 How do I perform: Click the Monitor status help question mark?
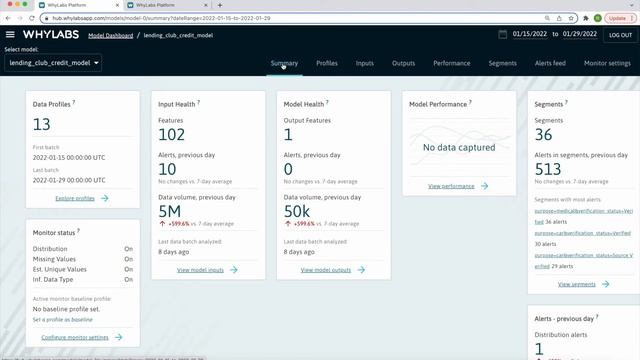click(x=78, y=231)
